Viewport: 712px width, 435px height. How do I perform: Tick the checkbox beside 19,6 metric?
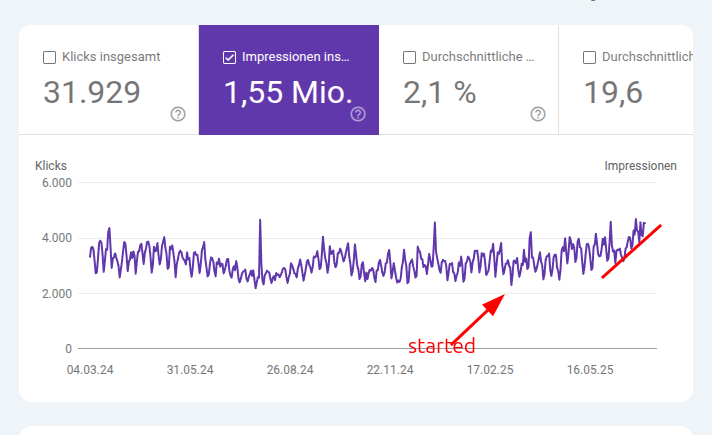[x=589, y=58]
